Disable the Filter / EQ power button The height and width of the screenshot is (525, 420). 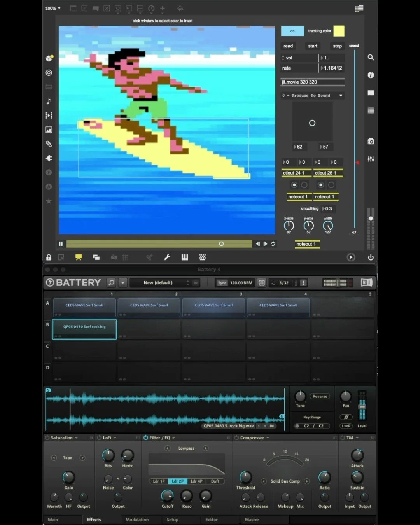[x=146, y=437]
